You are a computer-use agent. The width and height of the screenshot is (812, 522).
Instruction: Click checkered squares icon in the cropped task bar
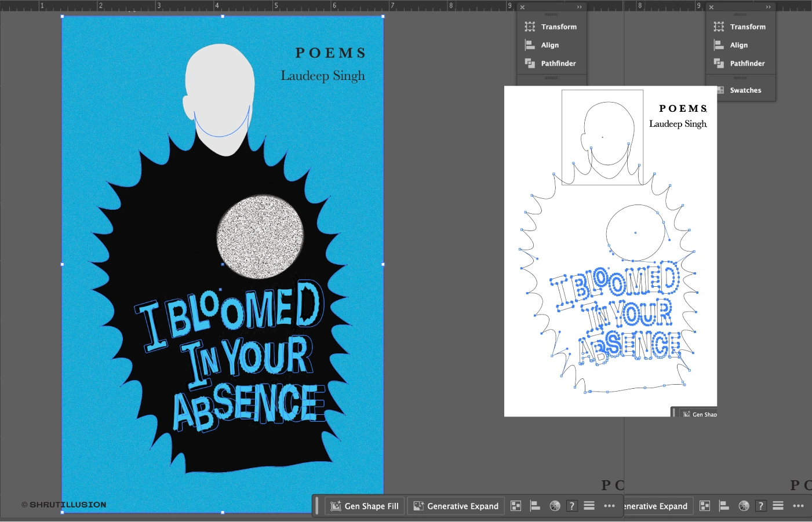[x=705, y=506]
